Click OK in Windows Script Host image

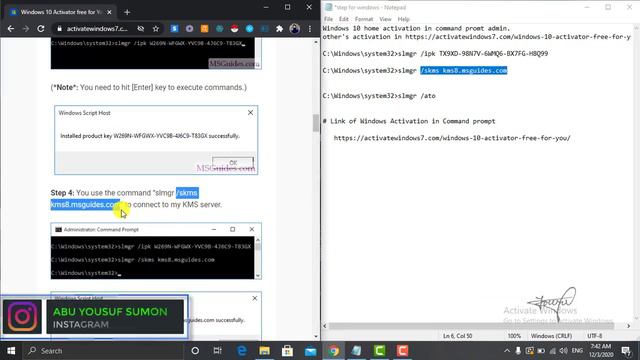point(233,162)
